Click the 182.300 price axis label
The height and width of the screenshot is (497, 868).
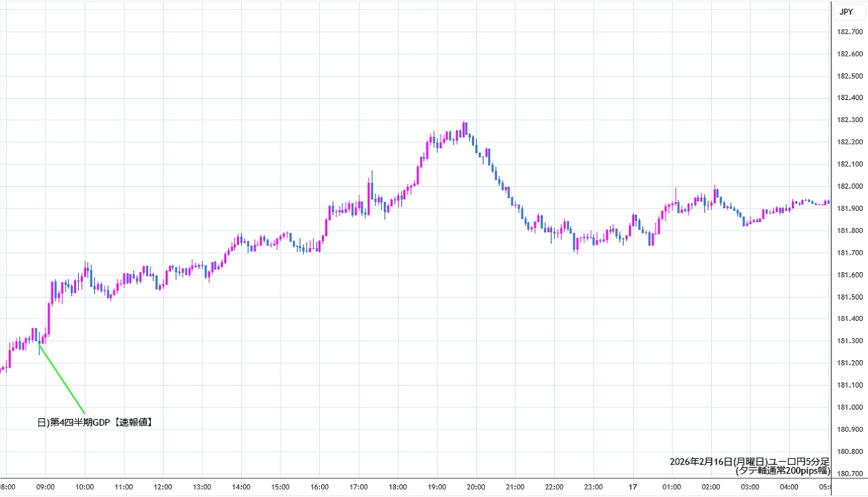click(850, 120)
